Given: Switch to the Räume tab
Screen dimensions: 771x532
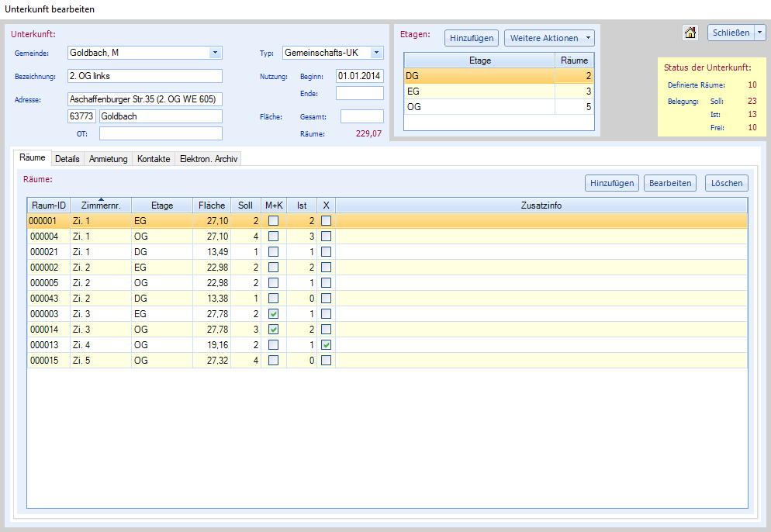Looking at the screenshot, I should click(33, 157).
